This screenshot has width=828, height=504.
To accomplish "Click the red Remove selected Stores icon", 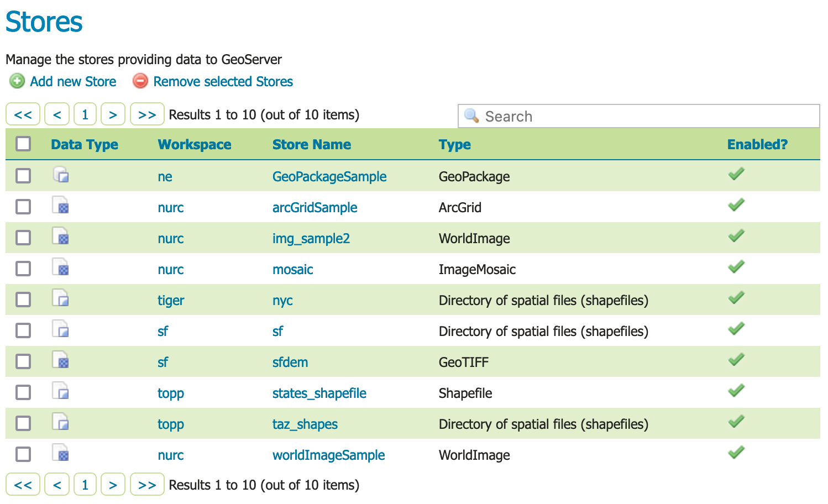I will tap(140, 81).
